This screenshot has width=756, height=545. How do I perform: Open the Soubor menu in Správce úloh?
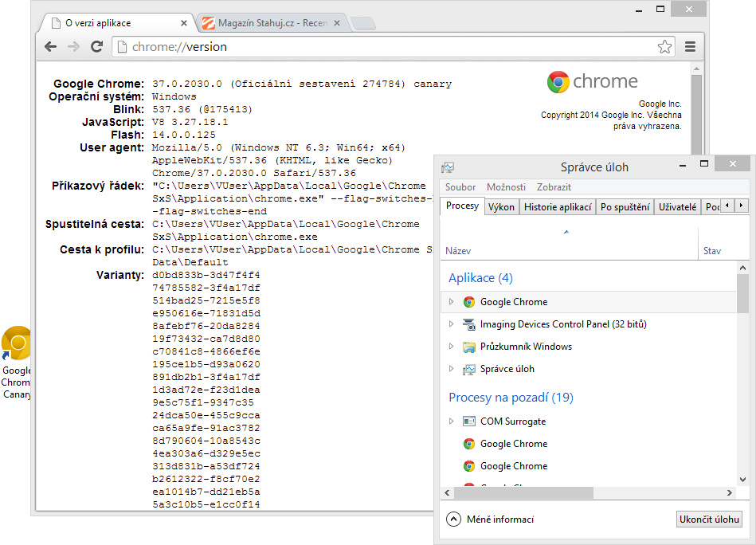point(460,187)
